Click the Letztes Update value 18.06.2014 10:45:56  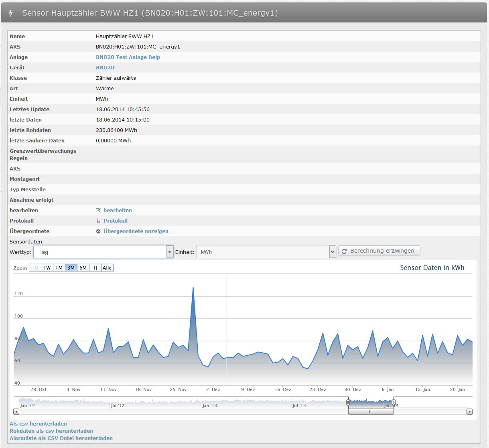[123, 109]
